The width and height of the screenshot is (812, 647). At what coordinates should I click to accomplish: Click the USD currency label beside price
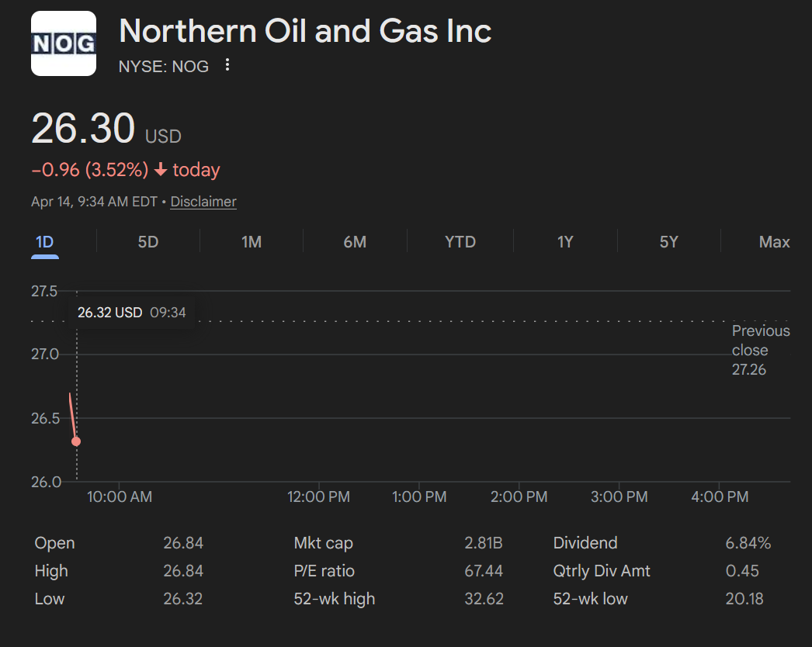point(163,137)
